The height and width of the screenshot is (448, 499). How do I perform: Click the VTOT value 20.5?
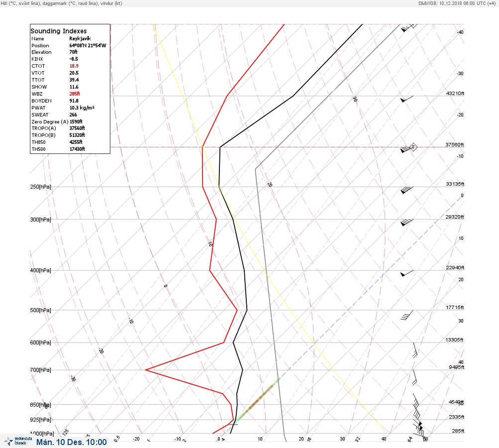pos(74,73)
